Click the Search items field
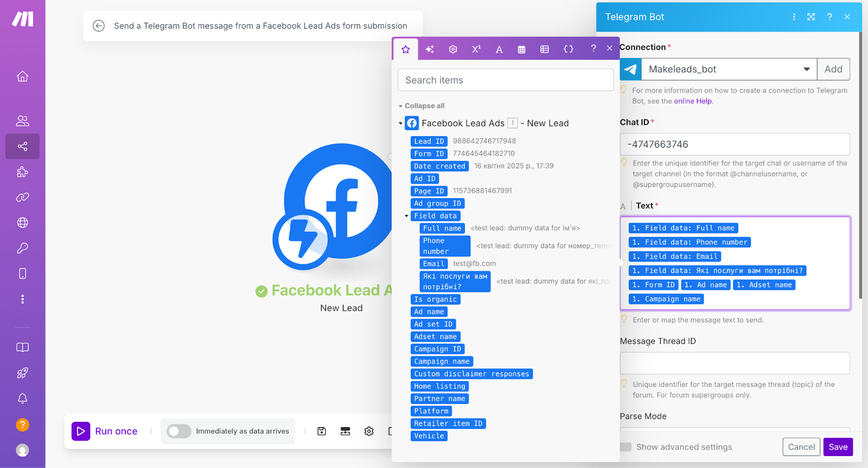Viewport: 868px width, 468px height. click(506, 80)
